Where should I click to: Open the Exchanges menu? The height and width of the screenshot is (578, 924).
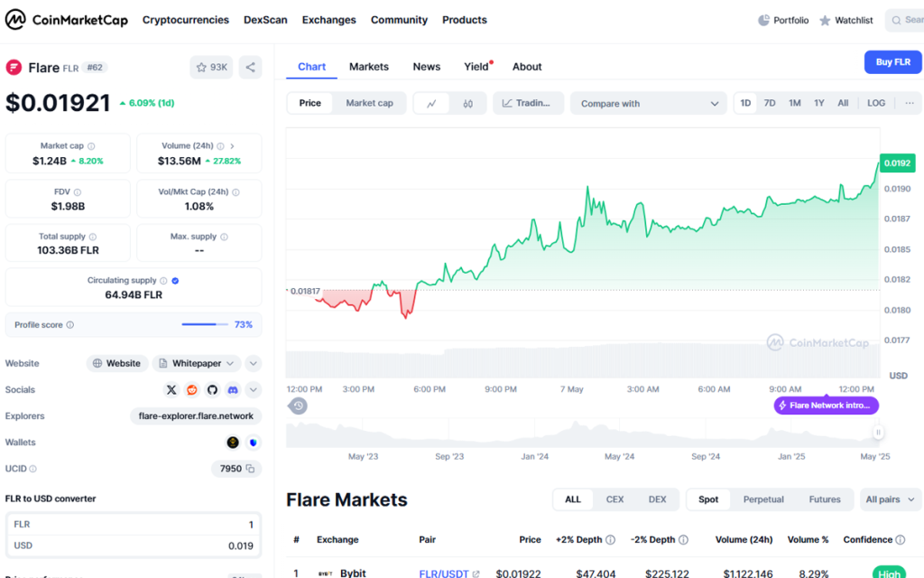[328, 20]
